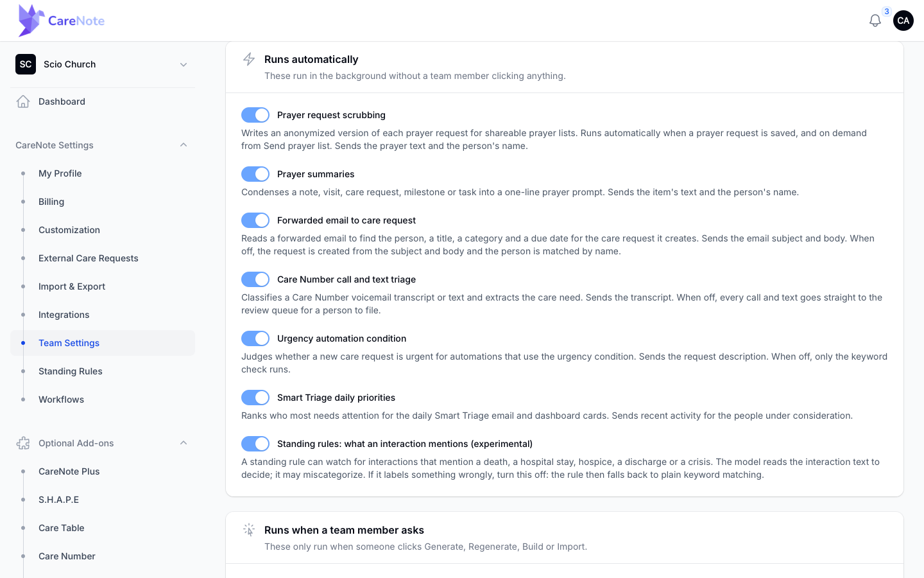Screen dimensions: 924x578
Task: Toggle Prayer request scrubbing off
Action: (255, 115)
